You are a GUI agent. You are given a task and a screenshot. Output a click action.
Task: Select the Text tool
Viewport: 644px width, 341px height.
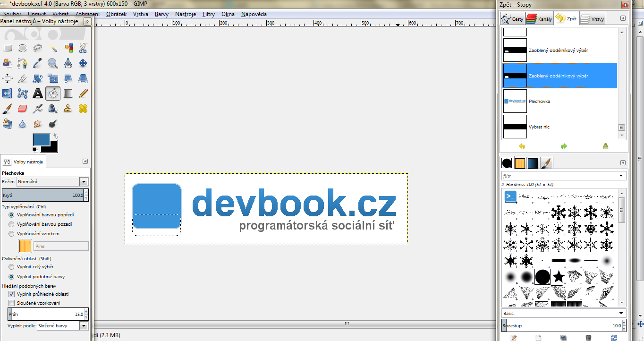pos(38,93)
